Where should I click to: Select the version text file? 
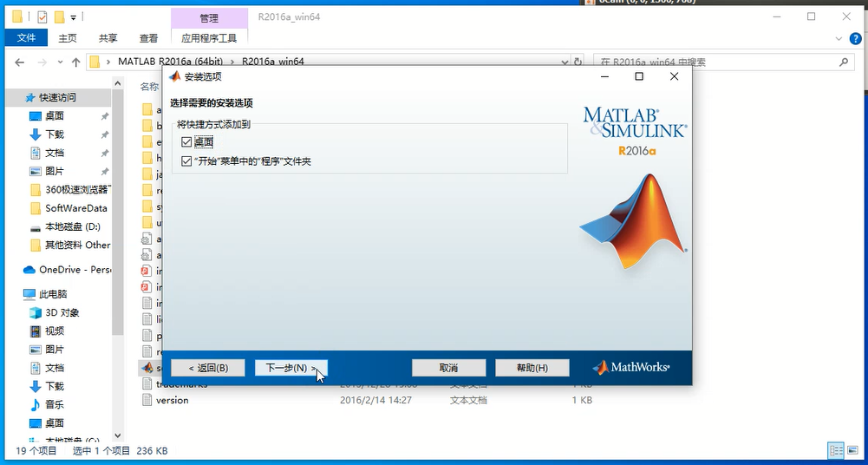pyautogui.click(x=173, y=400)
